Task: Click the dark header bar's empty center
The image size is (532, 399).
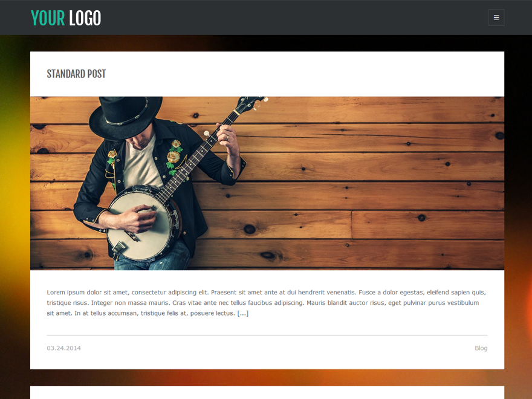Action: 294,18
